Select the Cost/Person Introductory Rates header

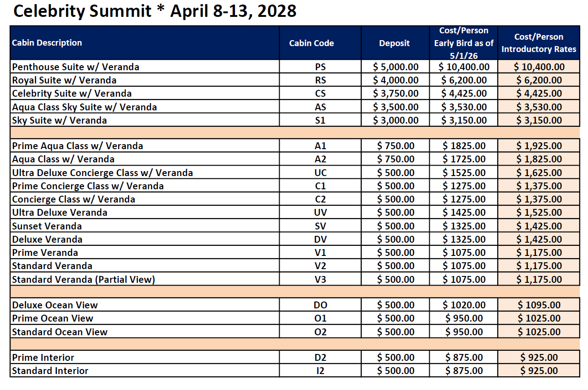coord(539,43)
